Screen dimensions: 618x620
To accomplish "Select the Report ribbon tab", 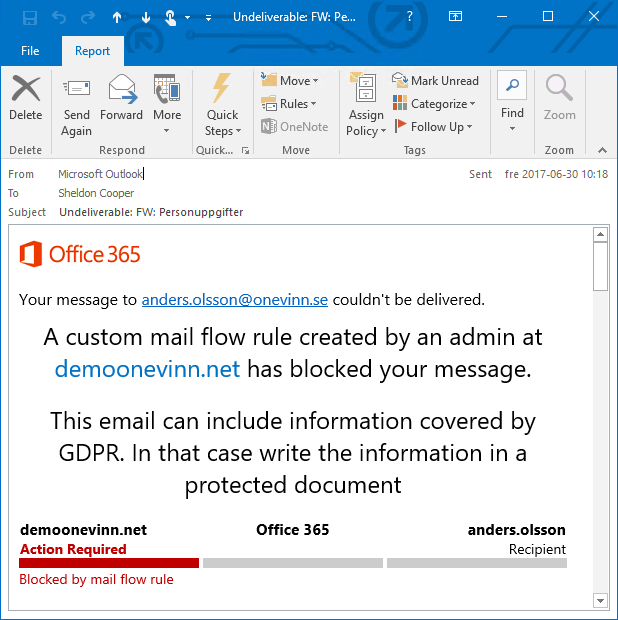I will click(92, 51).
